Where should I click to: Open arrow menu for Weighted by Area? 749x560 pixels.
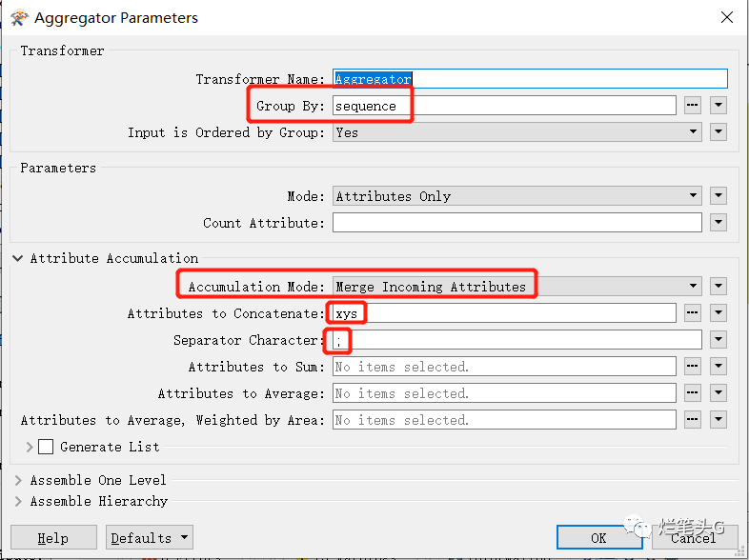[x=719, y=420]
